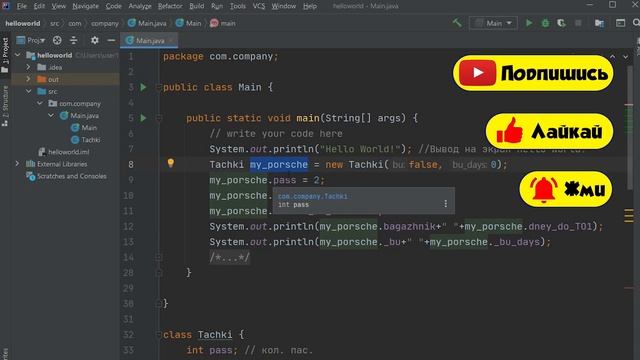640x360 pixels.
Task: Click Main.java breadcrumb in navigation bar
Action: pyautogui.click(x=147, y=23)
